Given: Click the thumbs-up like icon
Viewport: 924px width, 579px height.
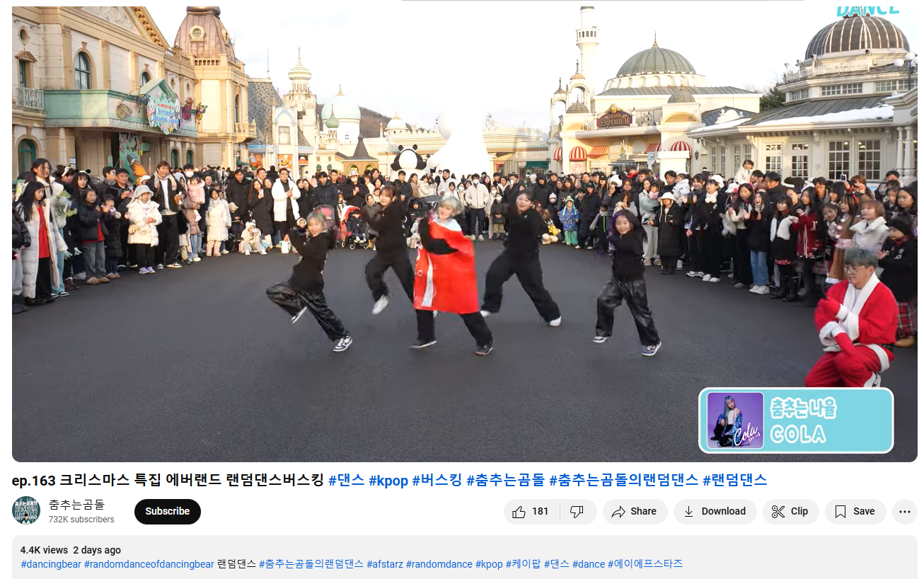Looking at the screenshot, I should (x=519, y=512).
